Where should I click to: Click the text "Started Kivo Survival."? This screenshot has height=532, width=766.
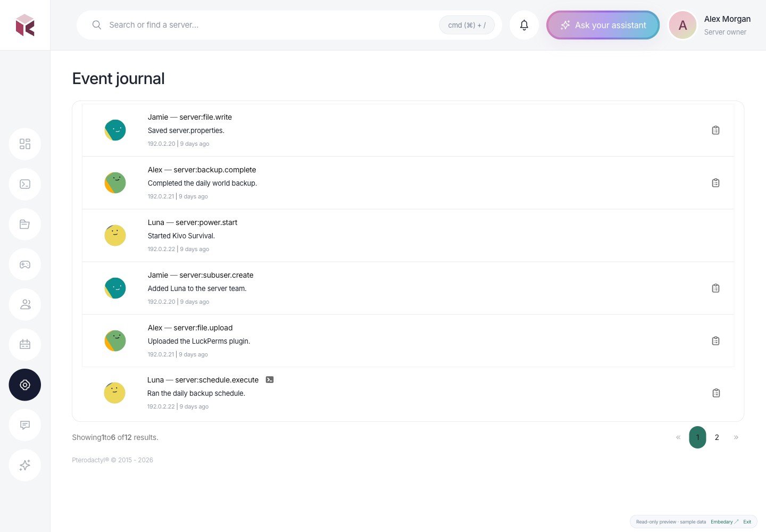click(x=181, y=236)
